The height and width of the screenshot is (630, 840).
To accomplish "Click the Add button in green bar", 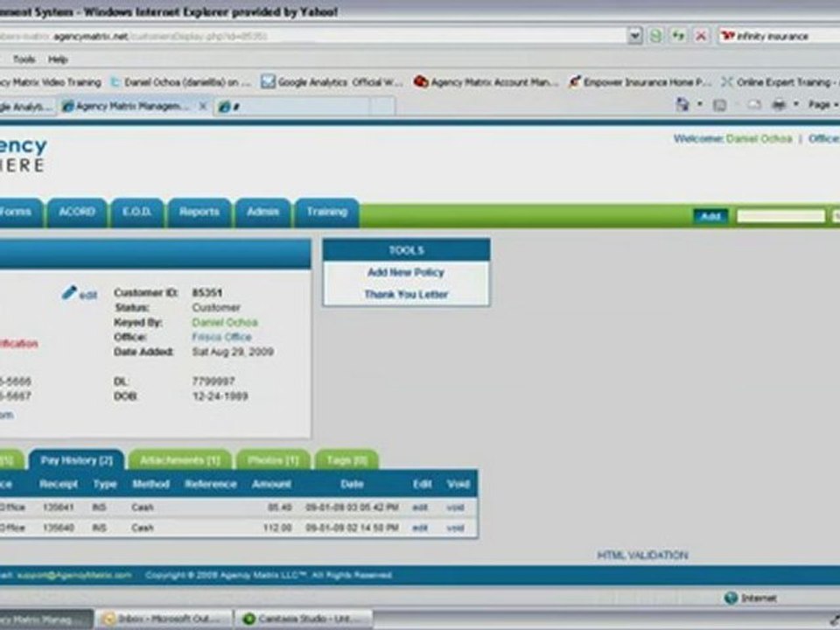I will (710, 216).
